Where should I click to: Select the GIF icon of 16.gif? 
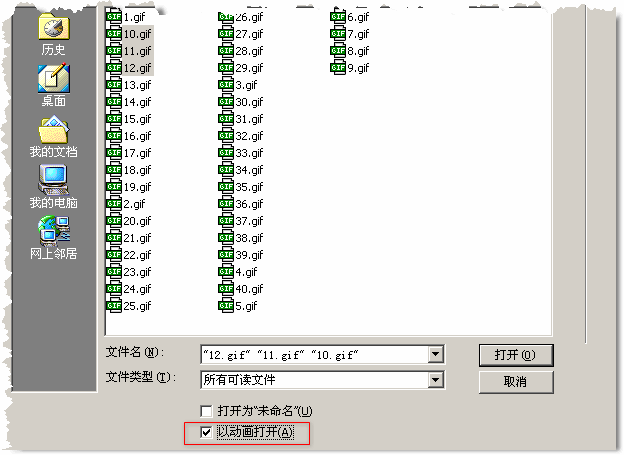(x=114, y=136)
